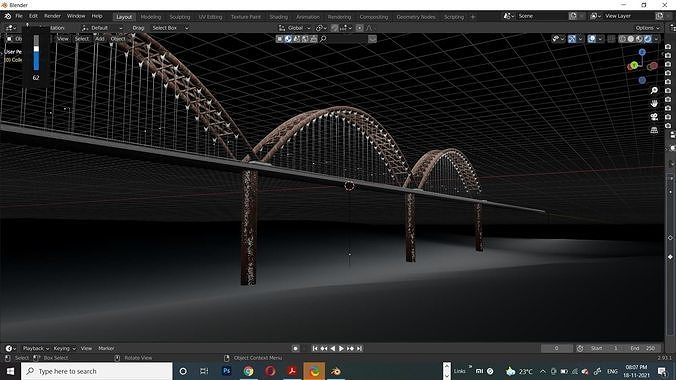Switch to the Animation workspace tab
The image size is (676, 380).
click(308, 17)
